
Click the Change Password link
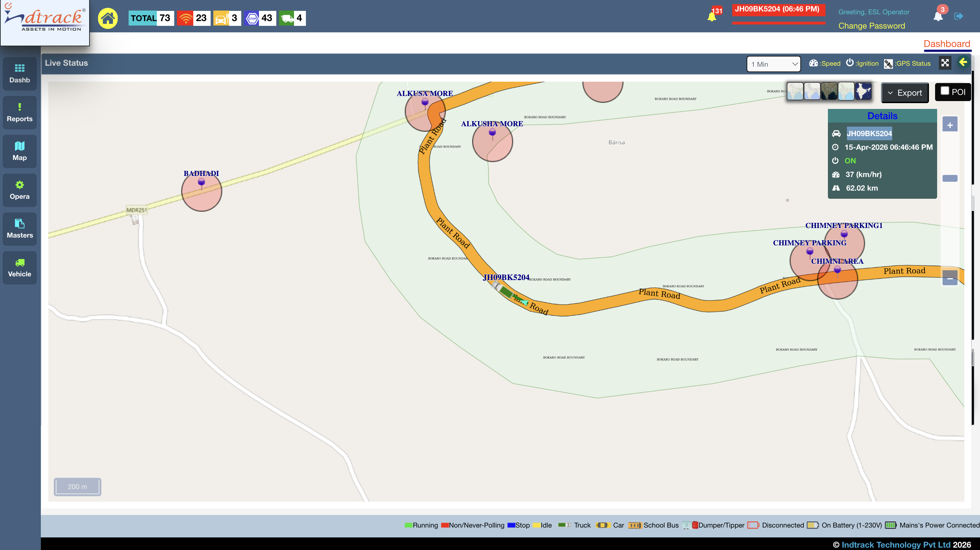871,26
